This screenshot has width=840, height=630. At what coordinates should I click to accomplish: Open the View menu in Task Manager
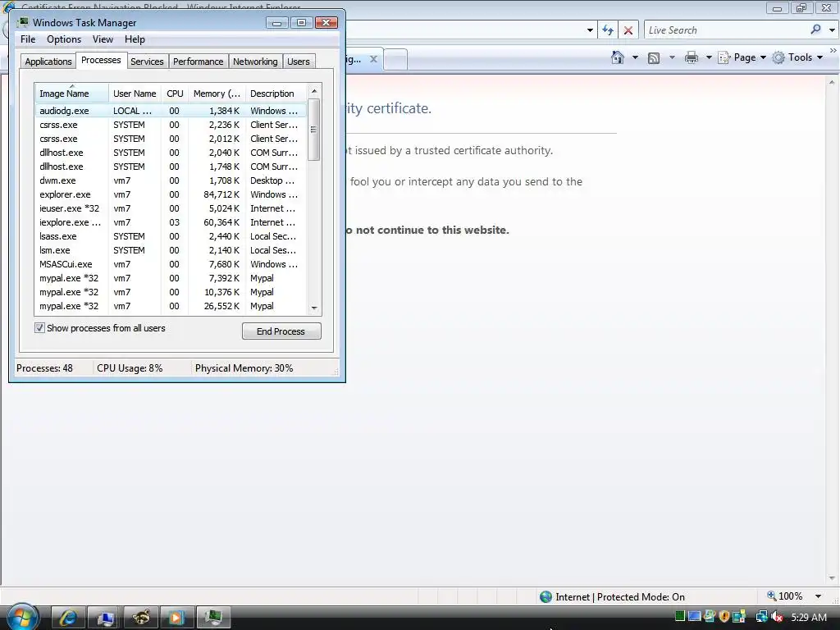click(x=103, y=39)
